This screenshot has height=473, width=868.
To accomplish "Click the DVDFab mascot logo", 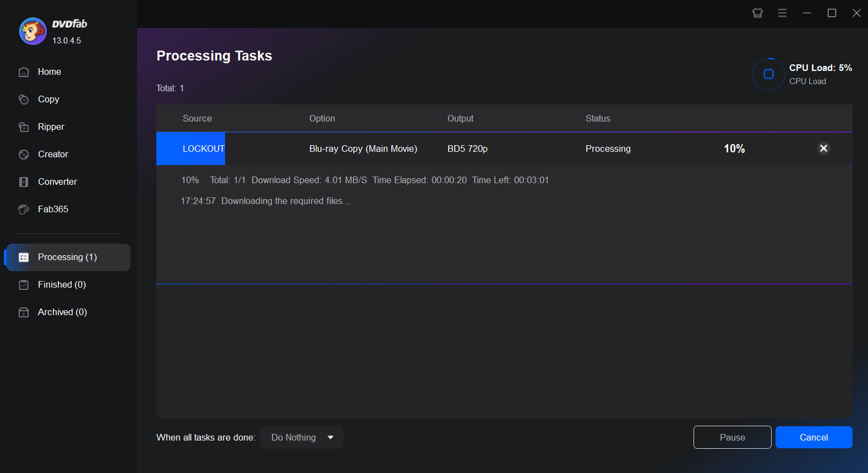I will click(33, 31).
